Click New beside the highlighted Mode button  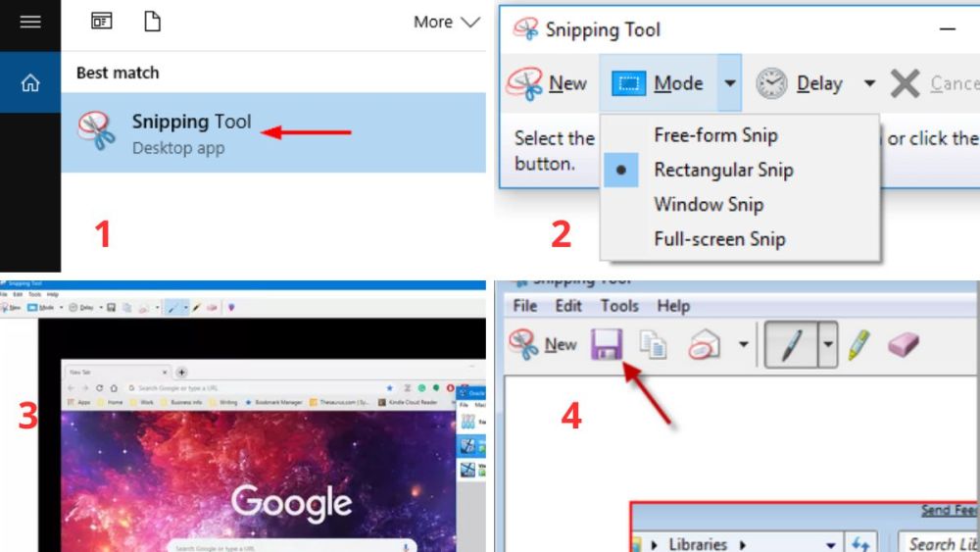(548, 83)
